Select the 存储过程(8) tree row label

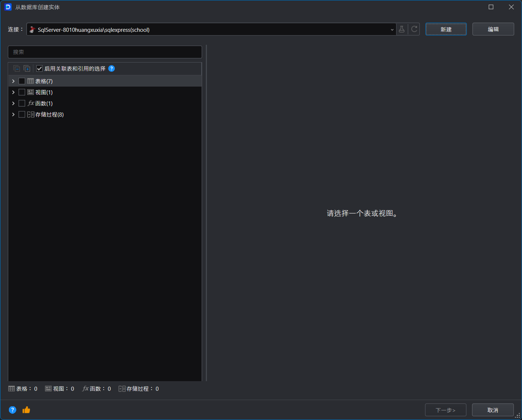coord(49,114)
